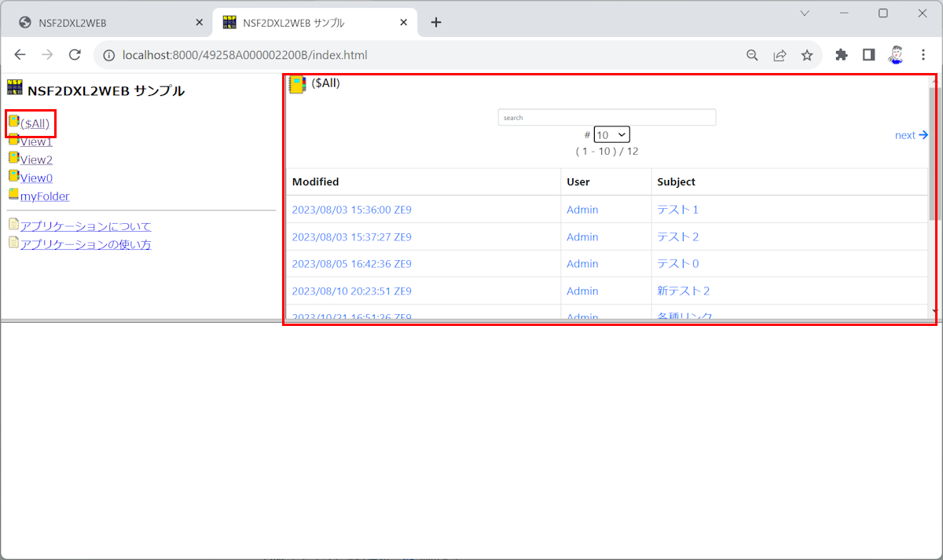Open the テスト０ subject link
This screenshot has height=560, width=943.
[677, 264]
